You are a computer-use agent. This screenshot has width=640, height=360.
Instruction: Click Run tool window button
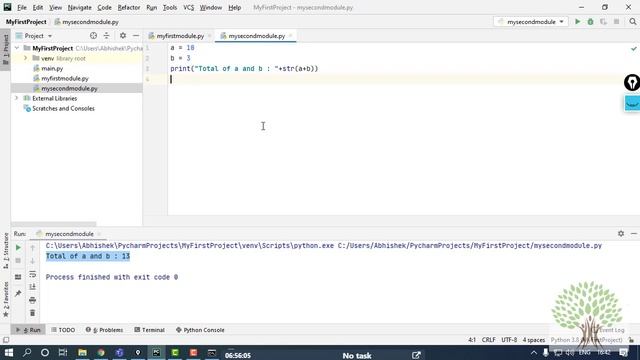tap(28, 330)
